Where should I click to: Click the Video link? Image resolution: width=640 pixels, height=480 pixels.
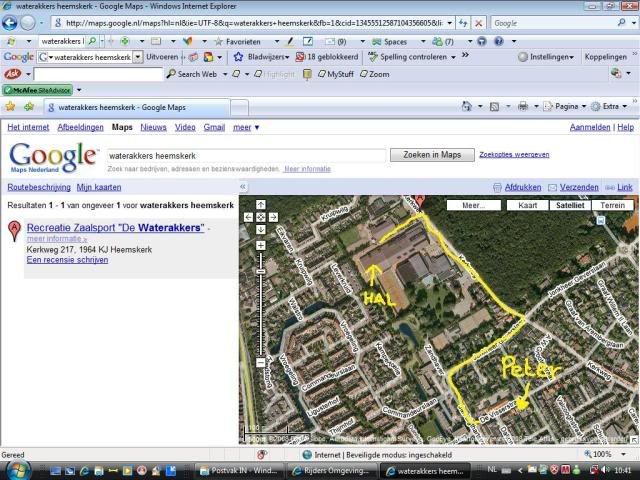(185, 127)
